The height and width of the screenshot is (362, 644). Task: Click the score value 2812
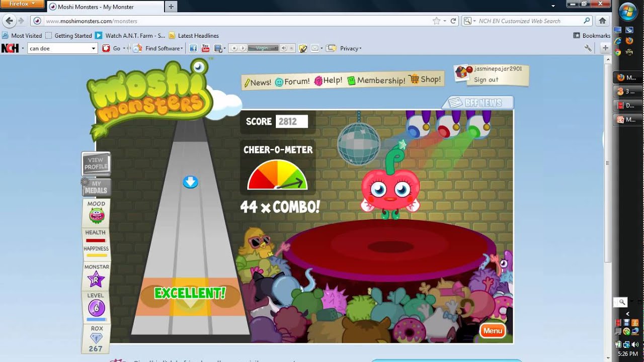[291, 121]
